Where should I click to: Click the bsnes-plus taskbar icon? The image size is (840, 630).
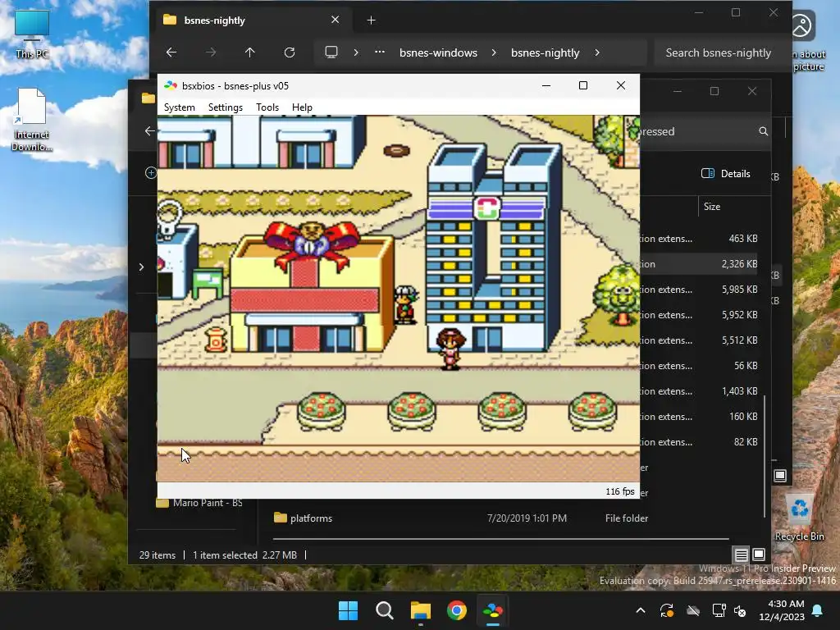[493, 610]
